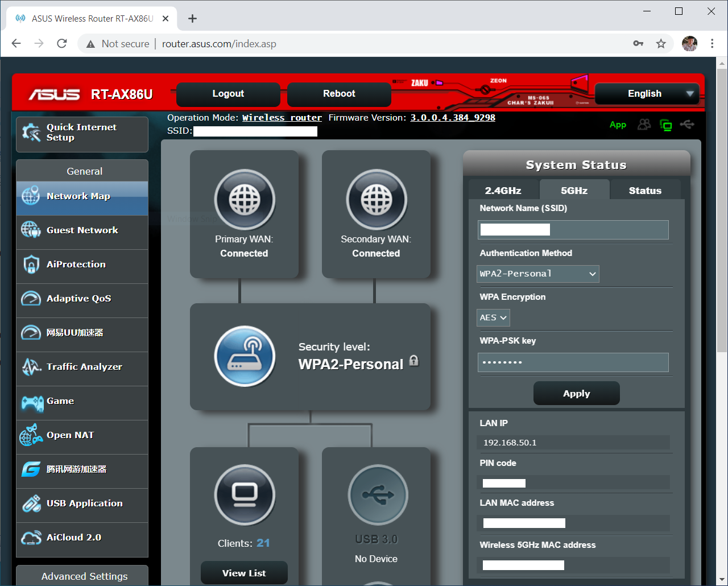Click Apply to save wireless settings

click(577, 393)
